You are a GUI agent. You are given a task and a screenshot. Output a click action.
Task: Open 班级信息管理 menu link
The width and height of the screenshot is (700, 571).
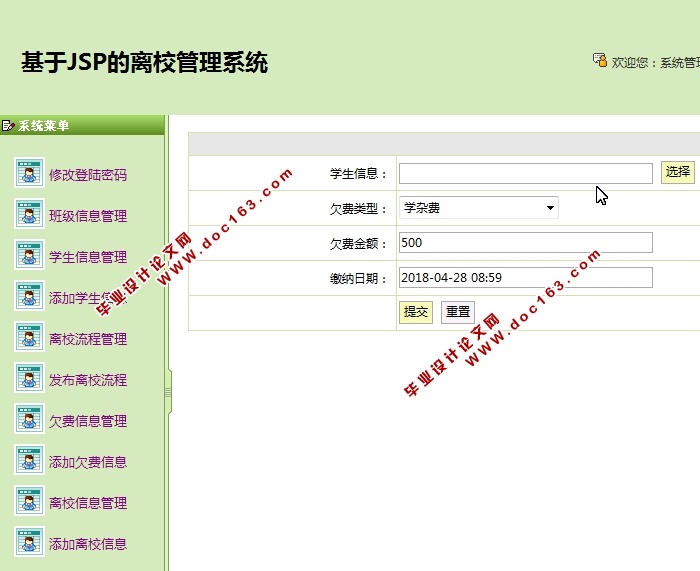coord(88,216)
